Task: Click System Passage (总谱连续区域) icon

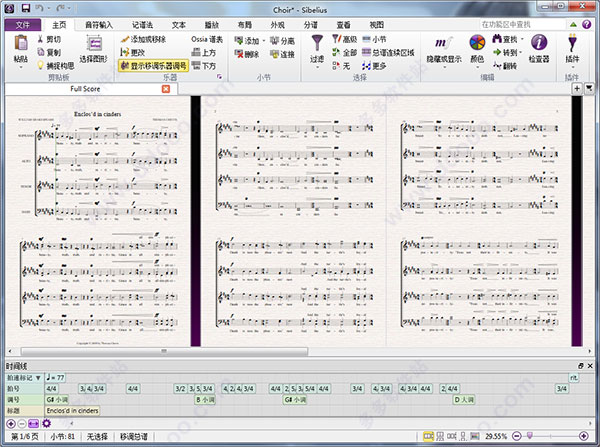Action: pos(367,52)
